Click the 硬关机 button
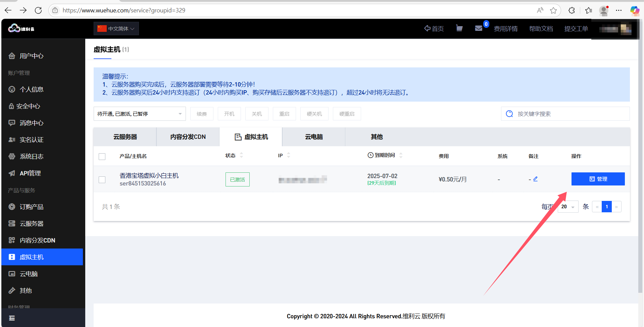 314,114
